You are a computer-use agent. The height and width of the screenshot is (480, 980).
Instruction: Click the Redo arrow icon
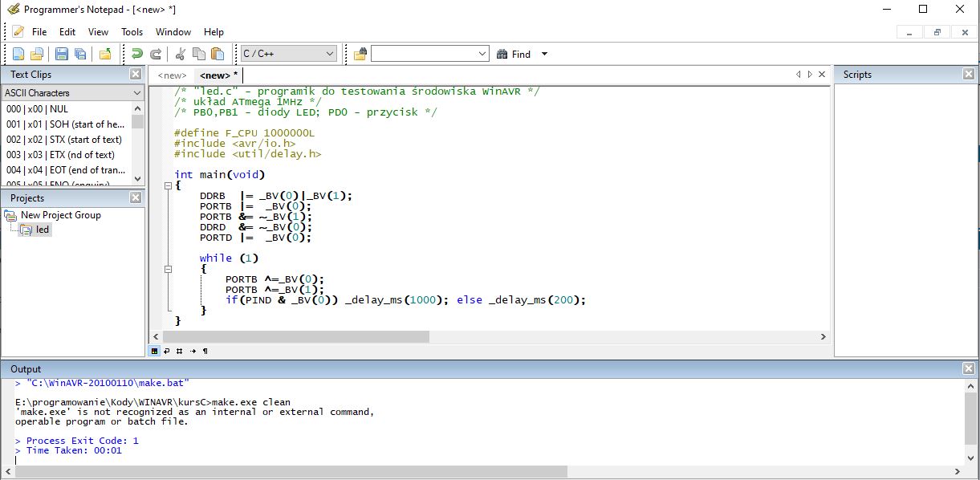[x=156, y=54]
